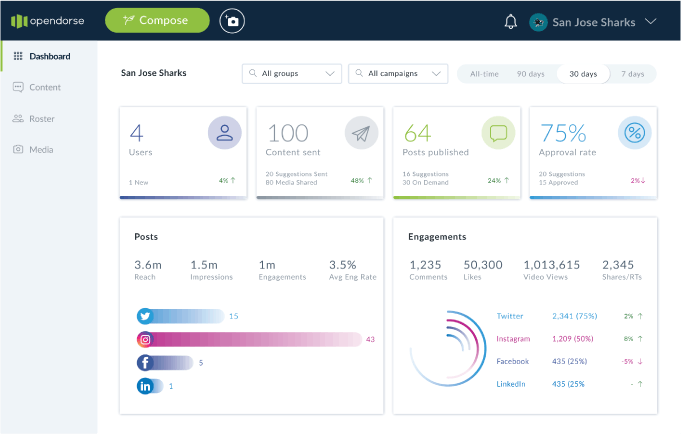
Task: Click the 1m Engagements stat in Posts
Action: (x=282, y=270)
